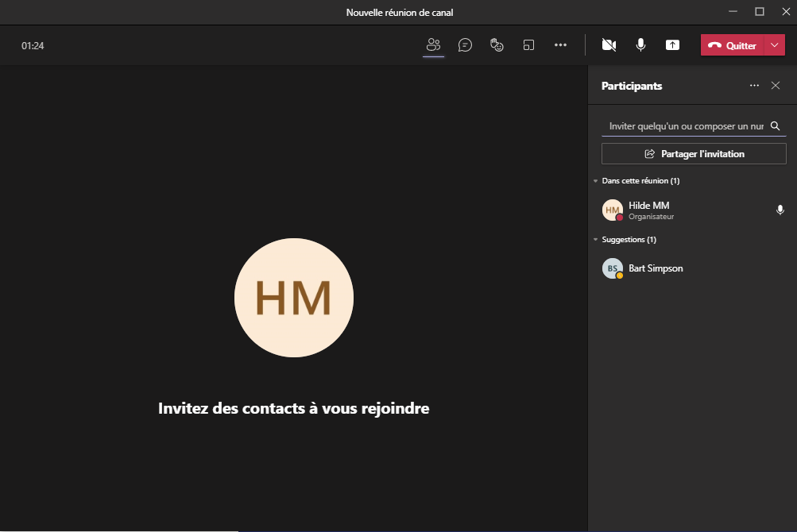Open the breakout rooms icon
The image size is (797, 532).
[528, 45]
